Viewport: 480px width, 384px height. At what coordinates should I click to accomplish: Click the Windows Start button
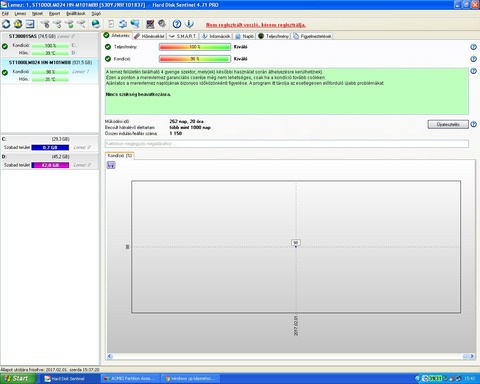coord(18,378)
